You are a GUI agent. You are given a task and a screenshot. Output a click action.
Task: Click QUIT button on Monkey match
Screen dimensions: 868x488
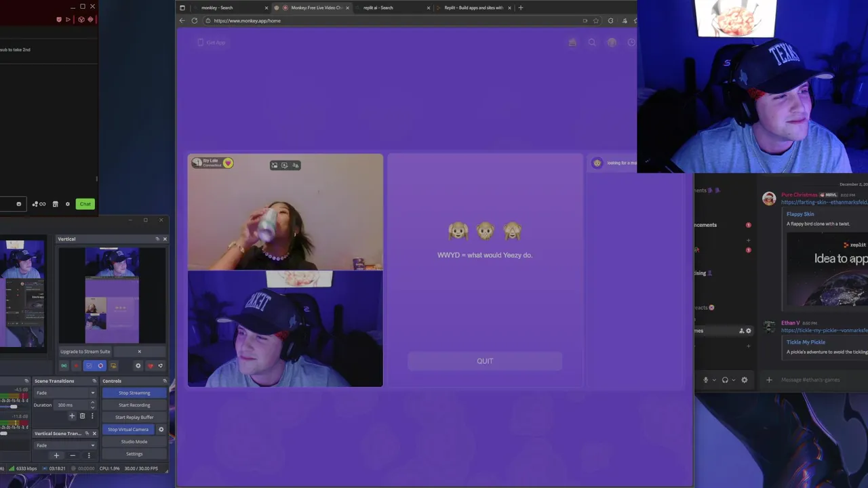[485, 361]
